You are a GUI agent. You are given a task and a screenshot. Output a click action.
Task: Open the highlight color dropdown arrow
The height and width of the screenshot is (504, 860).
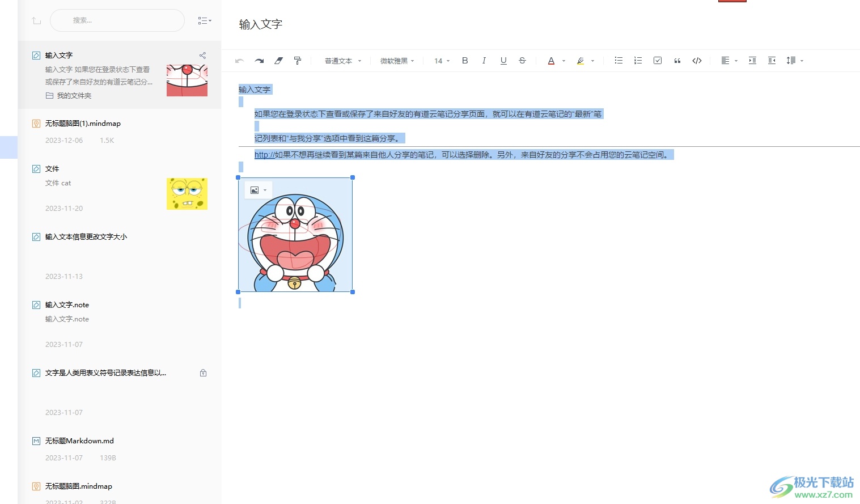[592, 61]
